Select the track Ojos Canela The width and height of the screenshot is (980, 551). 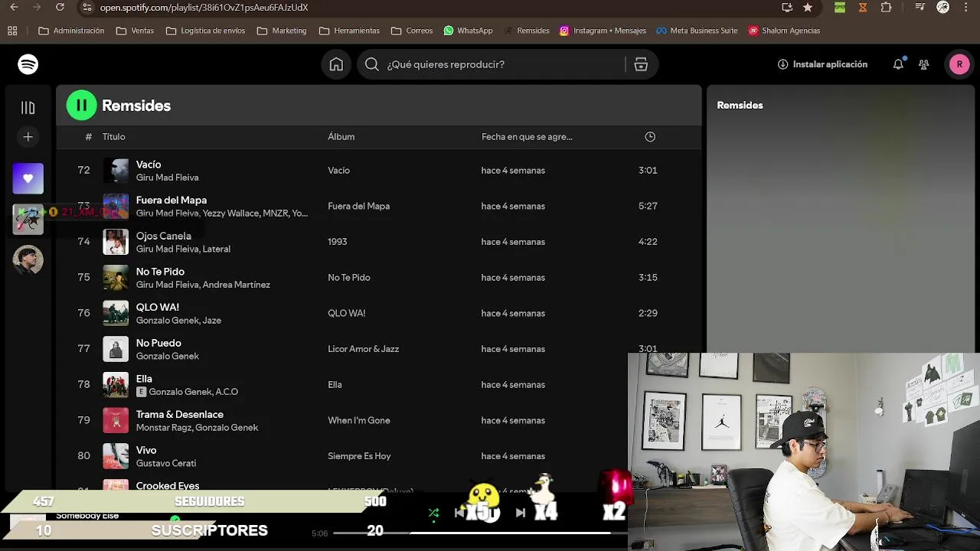coord(164,236)
